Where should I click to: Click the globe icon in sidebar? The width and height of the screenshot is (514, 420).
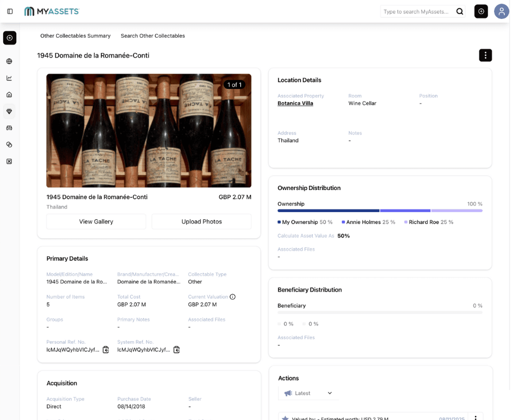(x=9, y=62)
